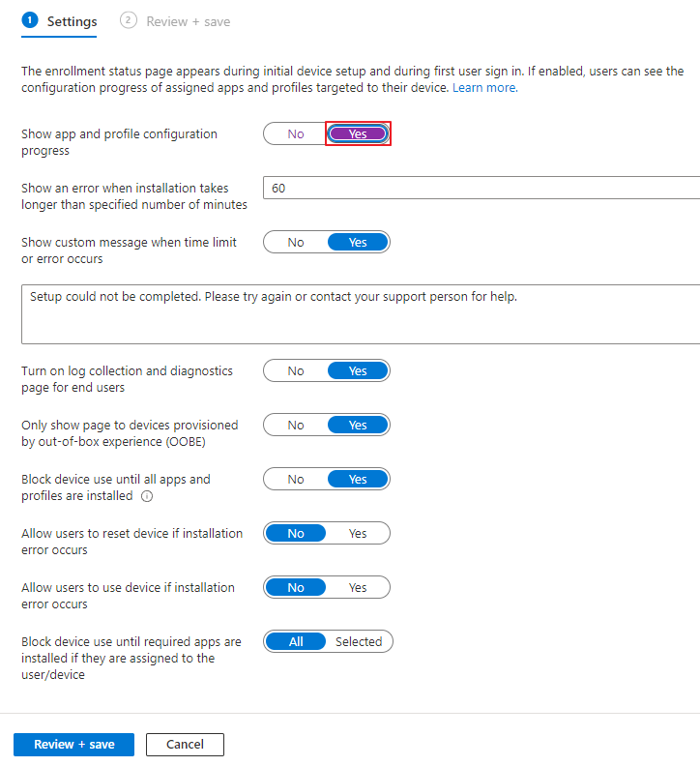The height and width of the screenshot is (766, 700).
Task: Choose Selected for required apps blocking
Action: [359, 641]
